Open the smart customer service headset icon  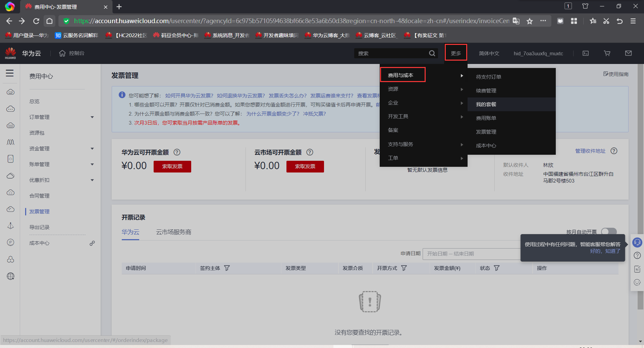click(x=637, y=242)
